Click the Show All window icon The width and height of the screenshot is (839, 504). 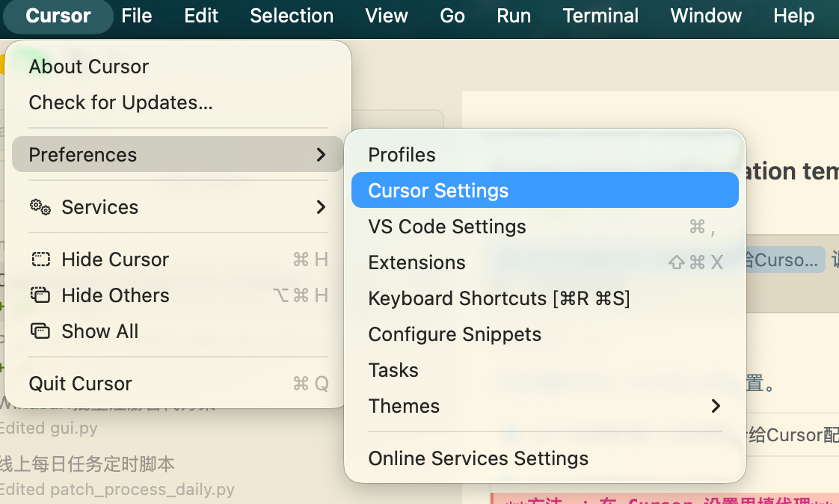pyautogui.click(x=40, y=331)
